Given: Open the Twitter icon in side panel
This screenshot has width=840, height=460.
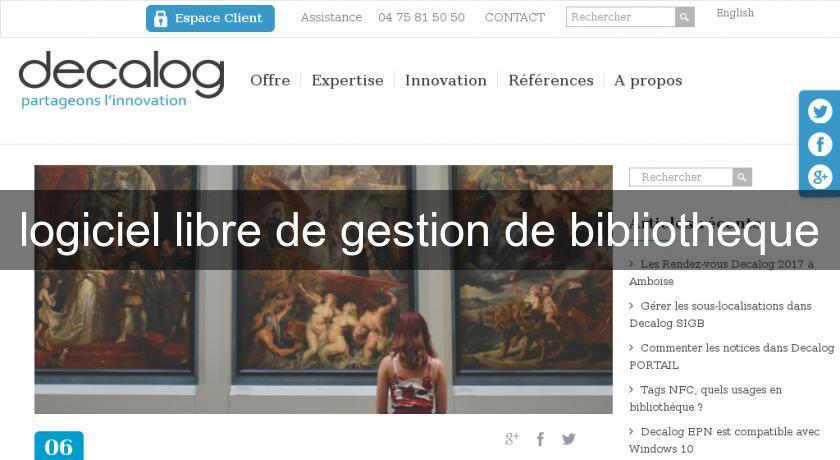Looking at the screenshot, I should (820, 111).
